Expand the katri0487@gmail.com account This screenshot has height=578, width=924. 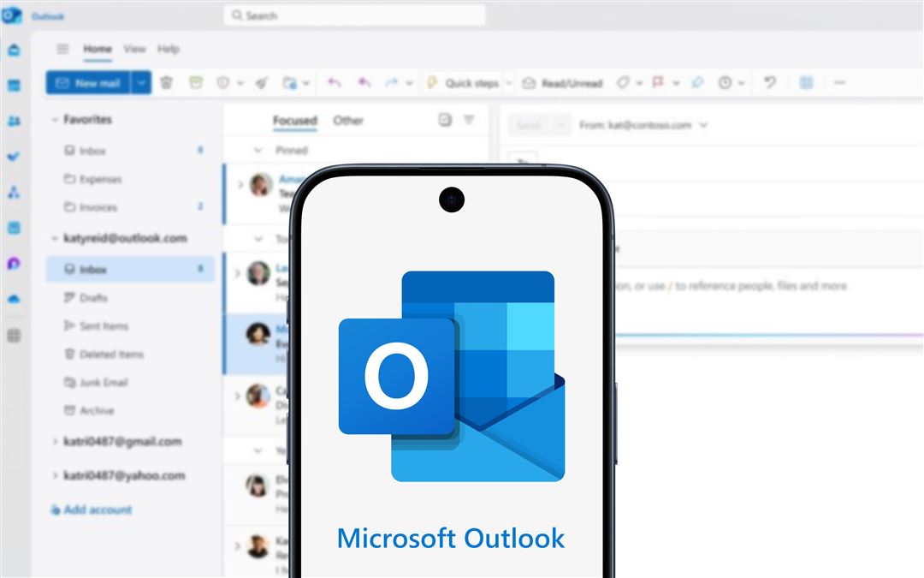pyautogui.click(x=56, y=441)
